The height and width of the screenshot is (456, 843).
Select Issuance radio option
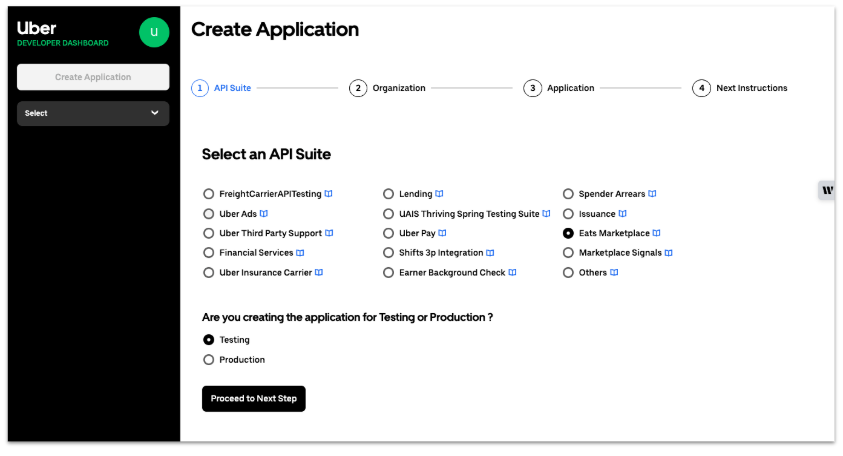coord(568,213)
